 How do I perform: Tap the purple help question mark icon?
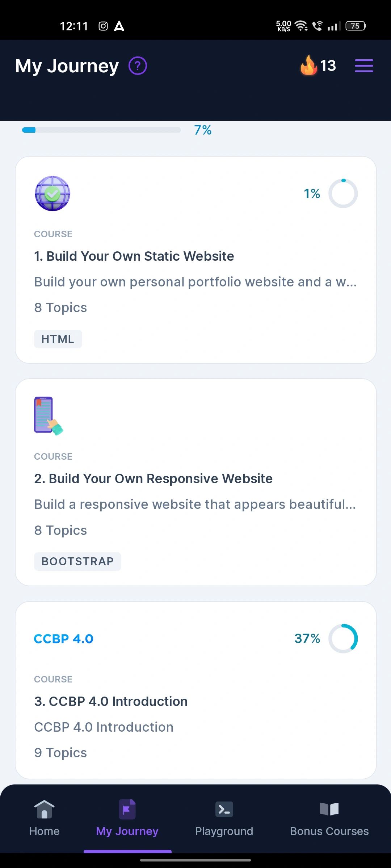[138, 66]
